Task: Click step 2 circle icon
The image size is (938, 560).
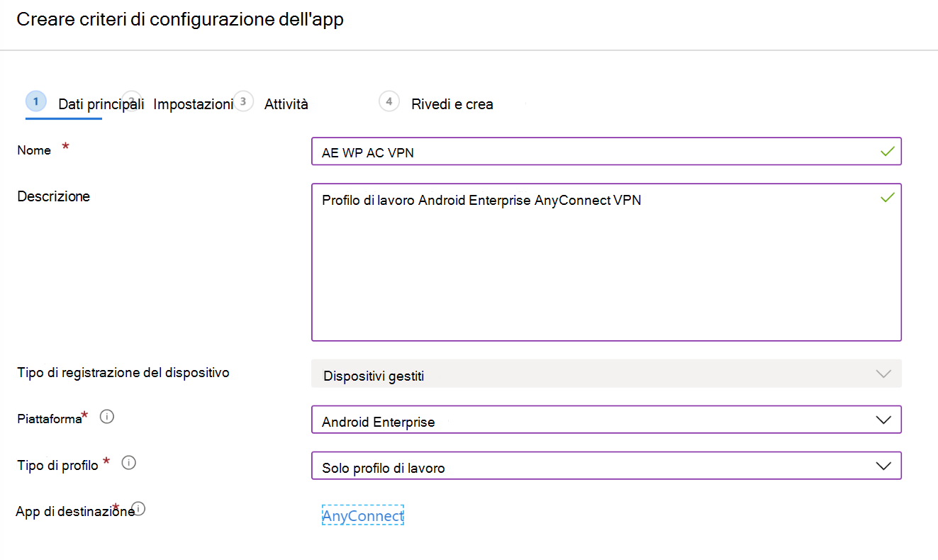Action: (x=131, y=101)
